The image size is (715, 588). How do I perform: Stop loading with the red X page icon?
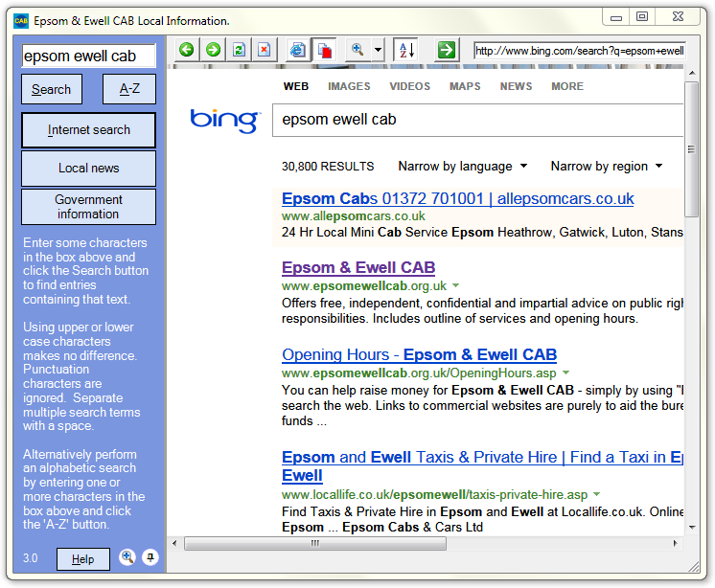tap(264, 49)
